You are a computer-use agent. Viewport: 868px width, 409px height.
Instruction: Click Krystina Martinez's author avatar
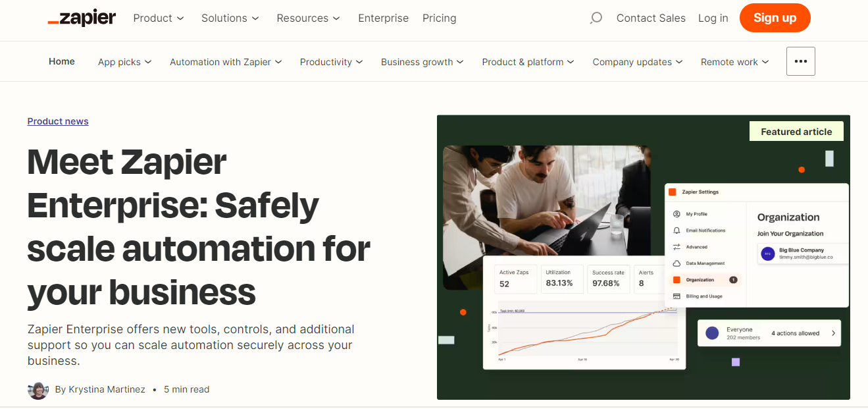[38, 390]
